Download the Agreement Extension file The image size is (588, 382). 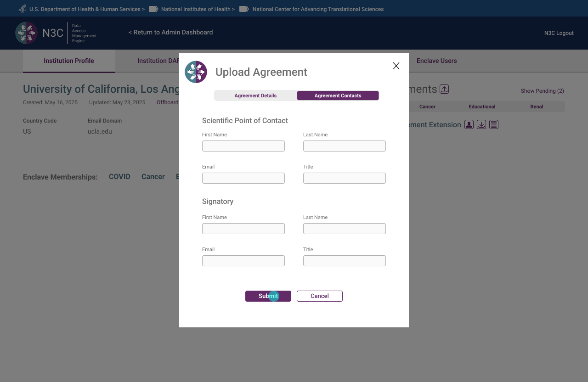point(481,124)
